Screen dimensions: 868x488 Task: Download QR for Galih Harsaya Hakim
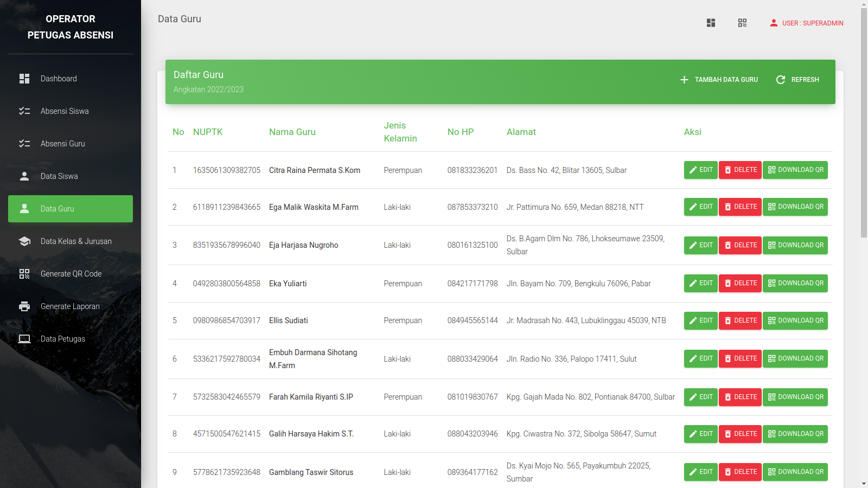coord(795,434)
